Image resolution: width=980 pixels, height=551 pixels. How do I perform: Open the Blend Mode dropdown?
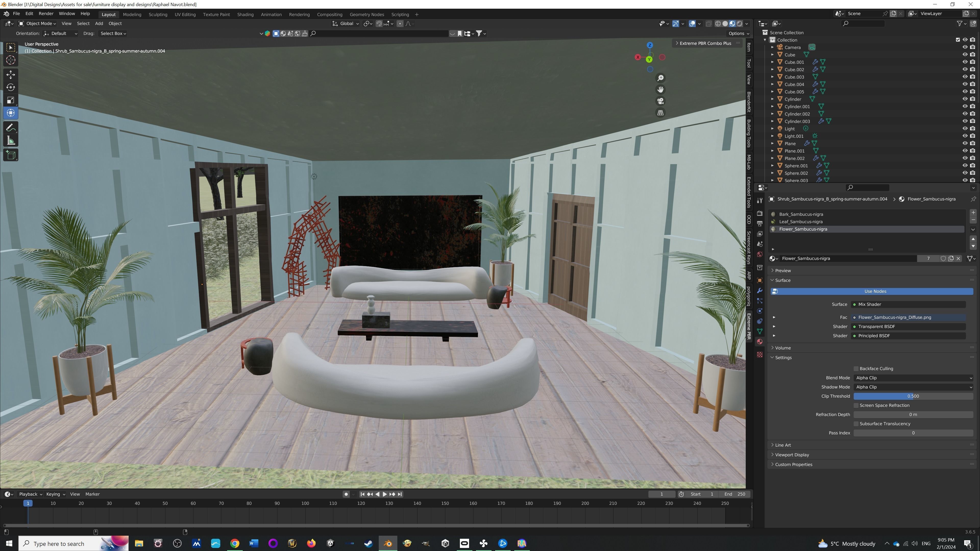coord(913,378)
